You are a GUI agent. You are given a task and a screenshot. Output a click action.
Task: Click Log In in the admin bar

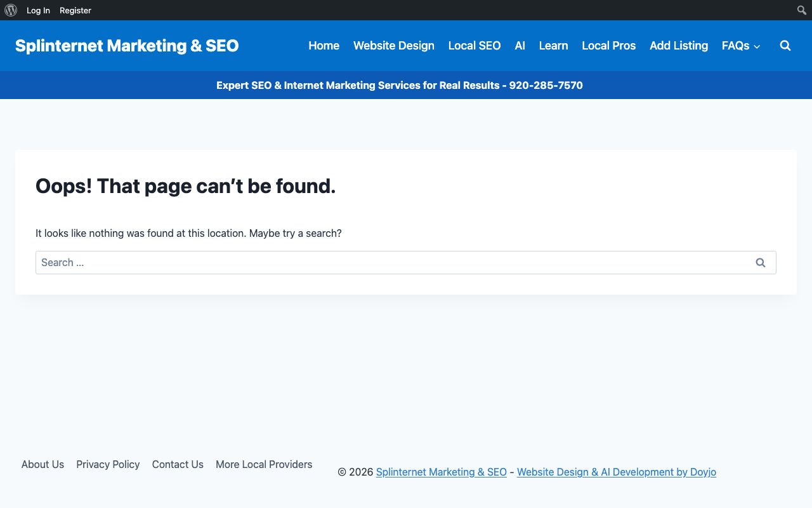pos(38,10)
